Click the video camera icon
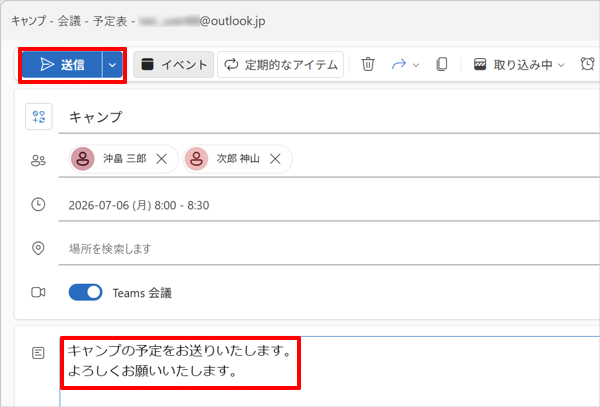The image size is (600, 407). click(38, 293)
